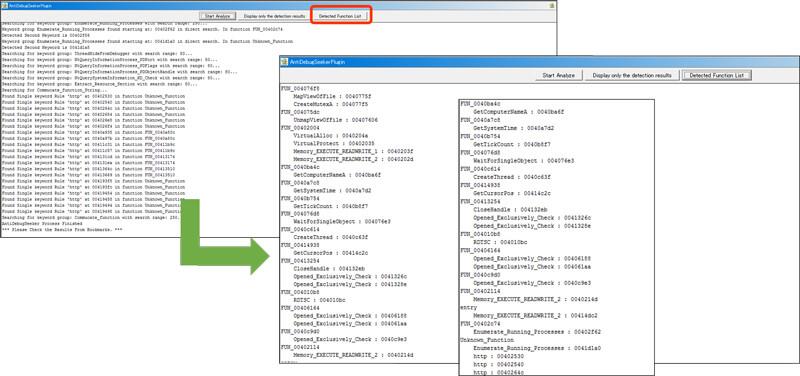Select the http : 00402540 entry
The height and width of the screenshot is (376, 800).
[499, 364]
